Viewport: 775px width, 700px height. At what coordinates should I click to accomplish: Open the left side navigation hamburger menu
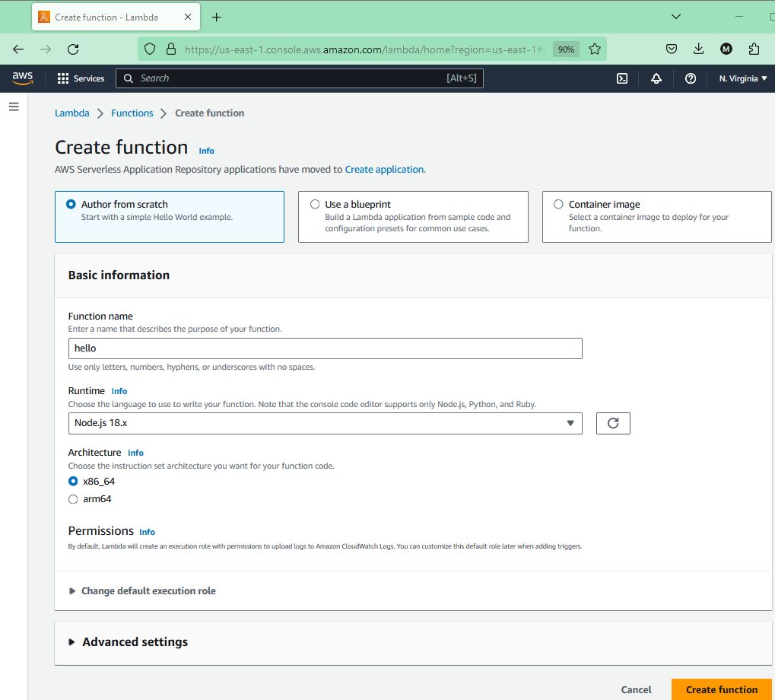(x=14, y=107)
